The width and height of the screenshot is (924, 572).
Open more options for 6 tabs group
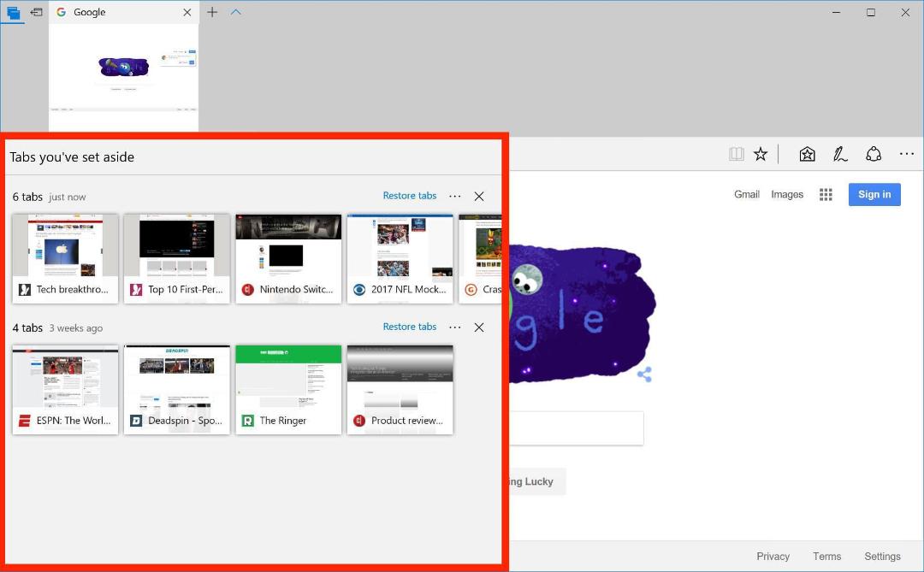click(x=455, y=196)
